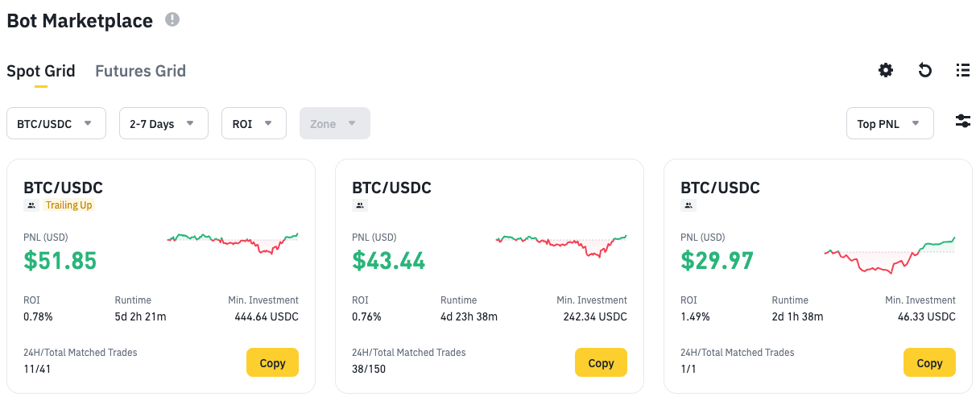This screenshot has height=401, width=980.
Task: Click shared users icon on first card
Action: (x=31, y=205)
